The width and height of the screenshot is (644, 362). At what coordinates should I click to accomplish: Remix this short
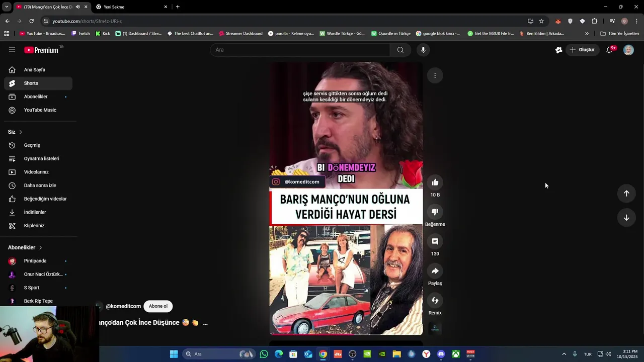pyautogui.click(x=435, y=301)
